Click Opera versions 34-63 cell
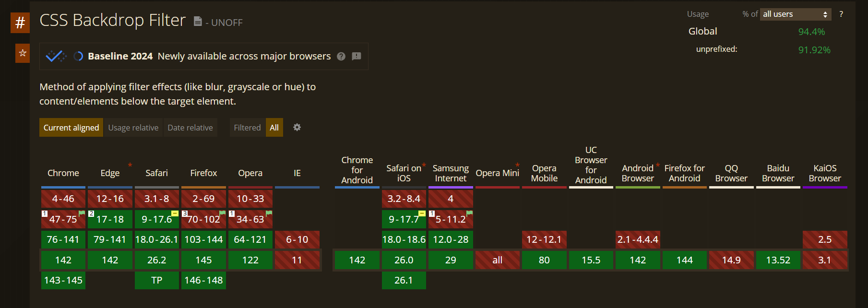This screenshot has height=308, width=868. (x=250, y=219)
